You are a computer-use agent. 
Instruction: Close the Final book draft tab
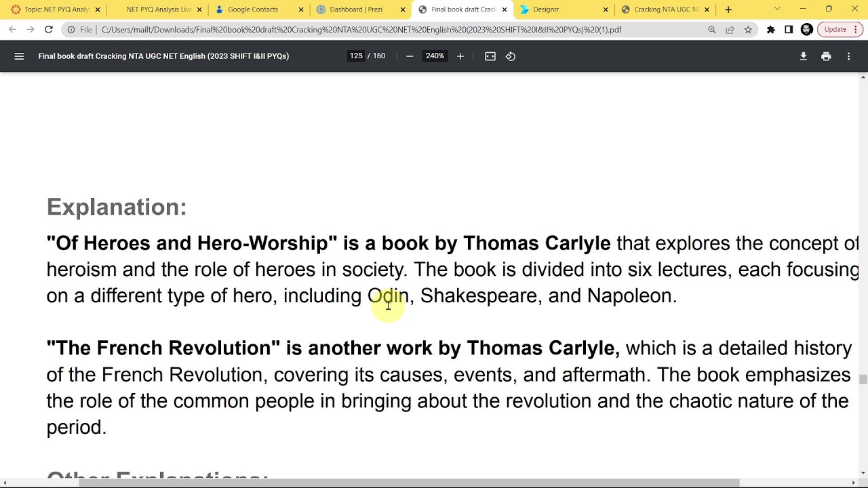(505, 9)
